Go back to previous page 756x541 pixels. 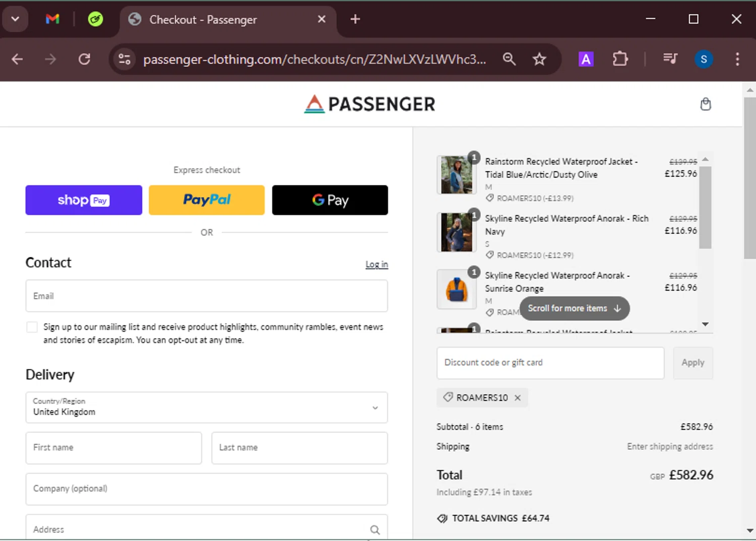coord(17,59)
